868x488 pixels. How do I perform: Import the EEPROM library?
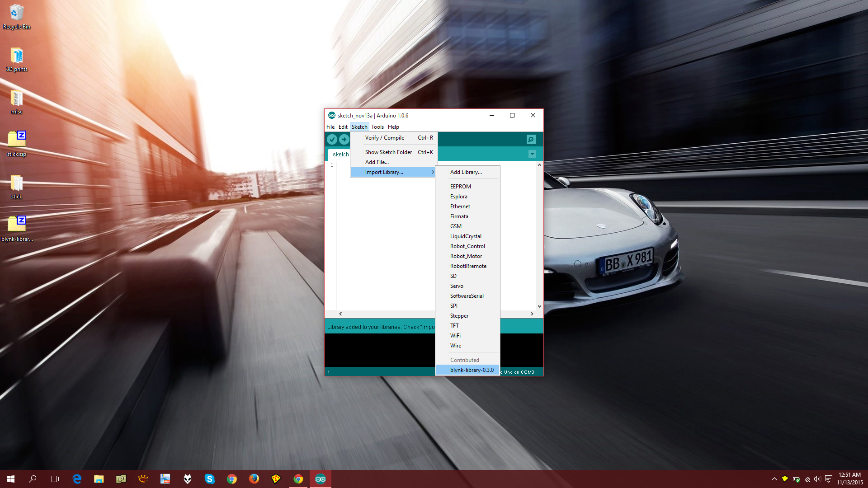point(467,187)
